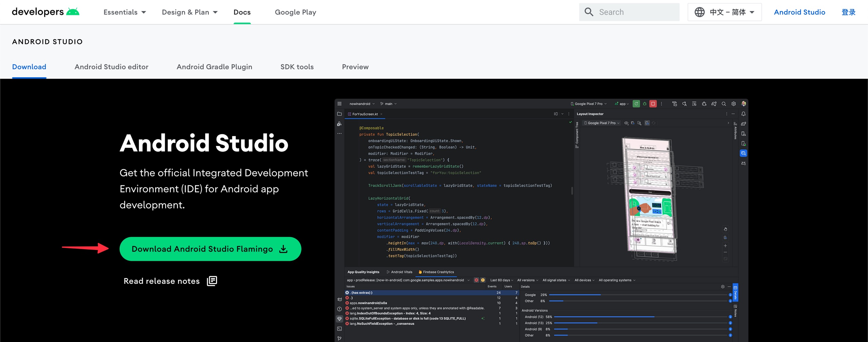Click the magnifier icon in Search box
Screen dimensions: 868x342
tap(589, 12)
